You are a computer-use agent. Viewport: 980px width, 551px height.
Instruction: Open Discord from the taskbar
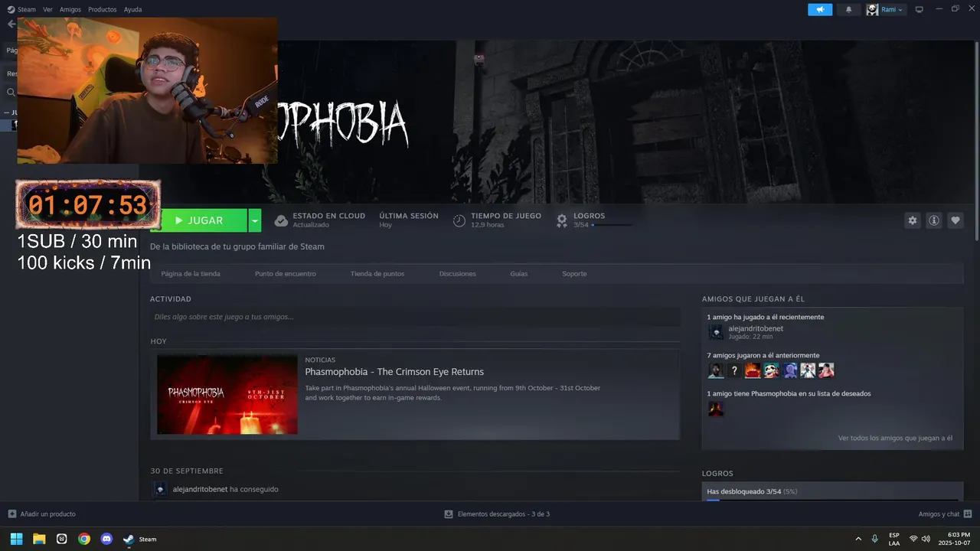pos(106,539)
